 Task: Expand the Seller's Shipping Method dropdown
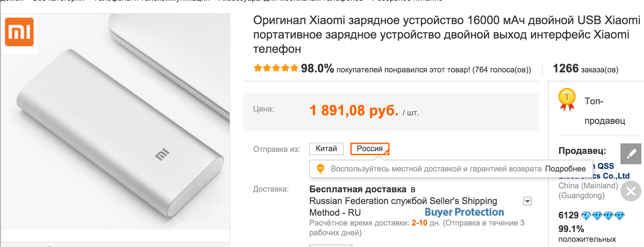click(x=527, y=201)
